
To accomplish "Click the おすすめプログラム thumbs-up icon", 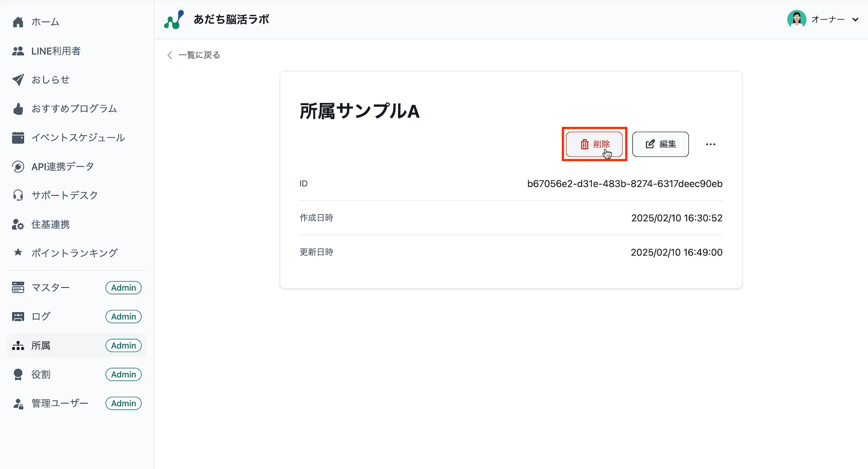I will point(18,109).
